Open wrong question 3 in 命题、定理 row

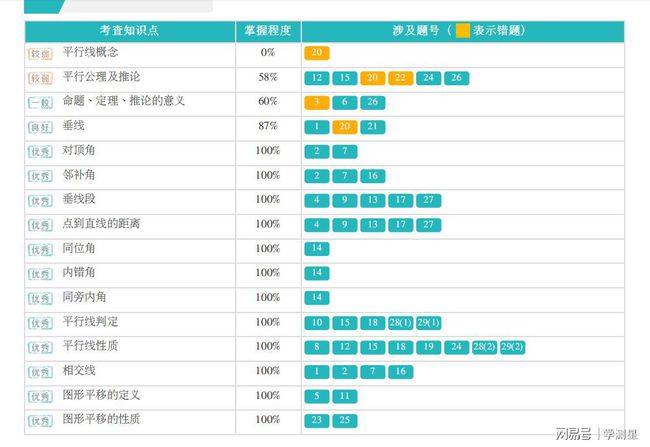[316, 102]
